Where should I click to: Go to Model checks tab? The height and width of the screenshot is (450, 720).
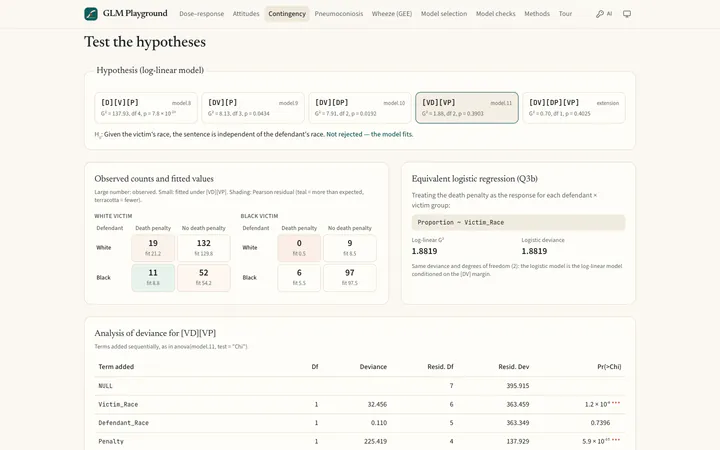point(496,14)
